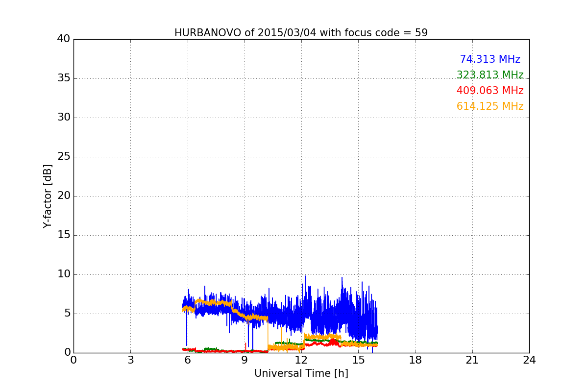Select the 323.813 MHz legend label

490,75
